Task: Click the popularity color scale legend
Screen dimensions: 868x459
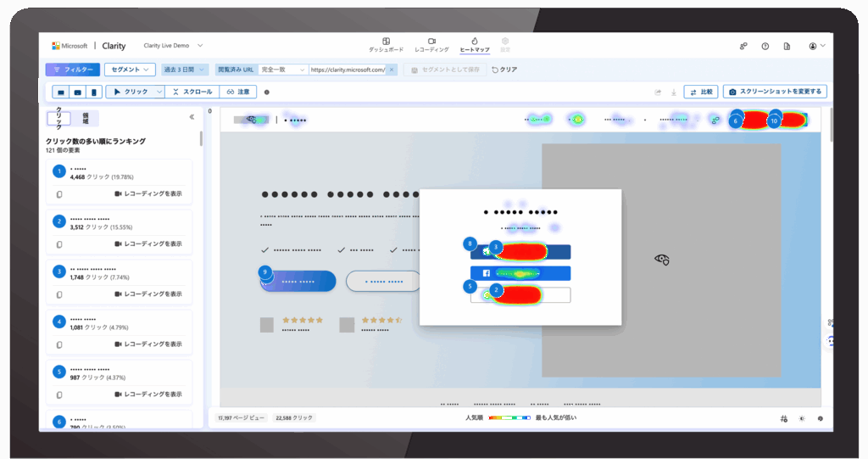Action: (x=509, y=418)
